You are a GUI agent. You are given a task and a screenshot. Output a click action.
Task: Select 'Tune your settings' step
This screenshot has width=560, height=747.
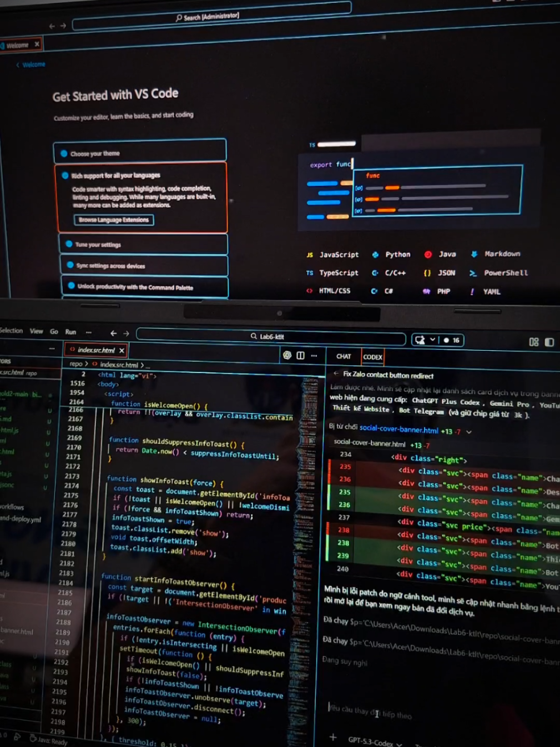tap(144, 244)
